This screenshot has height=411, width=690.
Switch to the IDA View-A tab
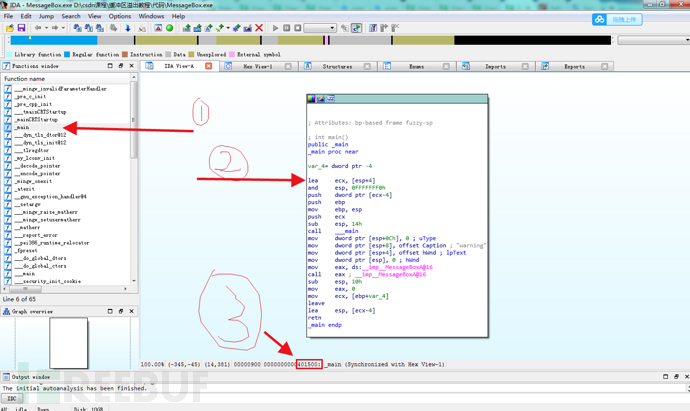[179, 66]
